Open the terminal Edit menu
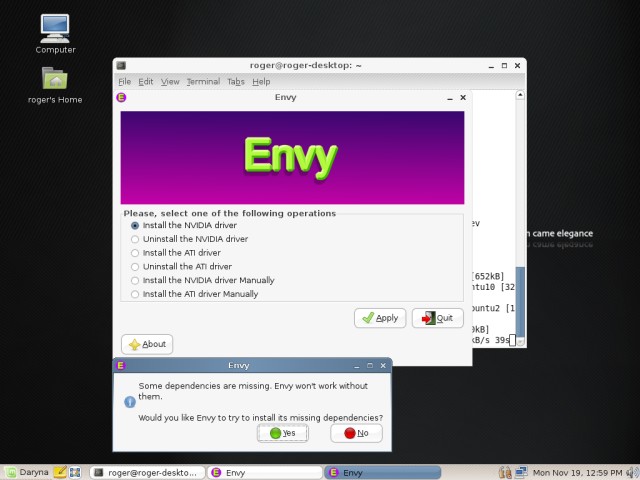The height and width of the screenshot is (480, 640). (146, 82)
